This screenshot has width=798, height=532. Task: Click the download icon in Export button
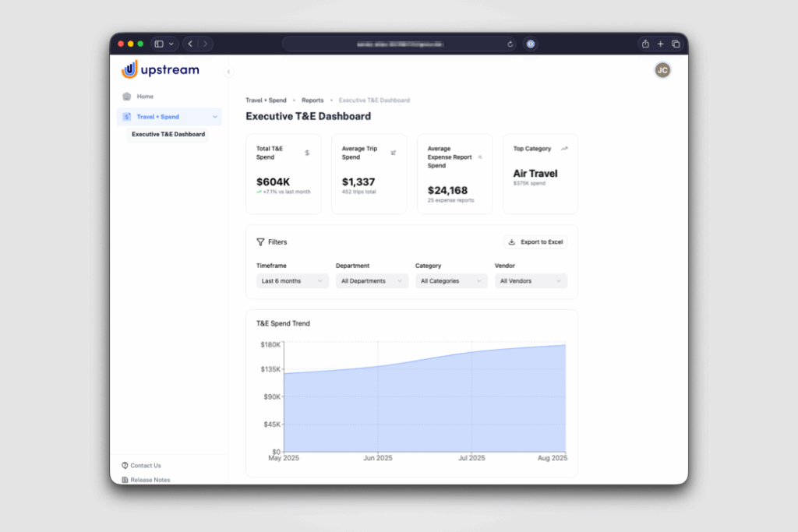pos(512,242)
